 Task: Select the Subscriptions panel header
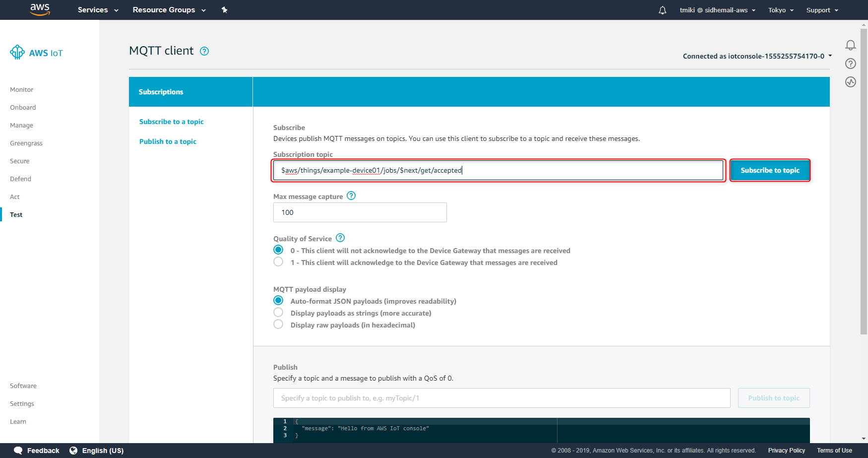pos(190,92)
